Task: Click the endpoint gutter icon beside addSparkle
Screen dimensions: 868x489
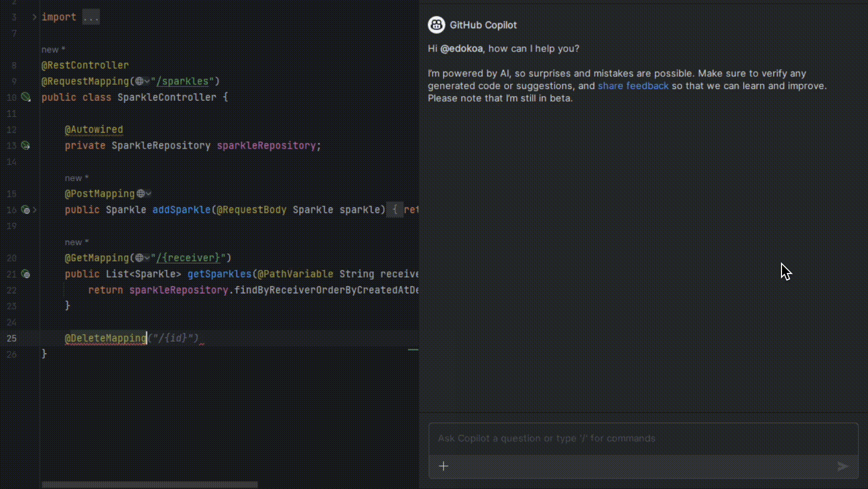Action: click(25, 210)
